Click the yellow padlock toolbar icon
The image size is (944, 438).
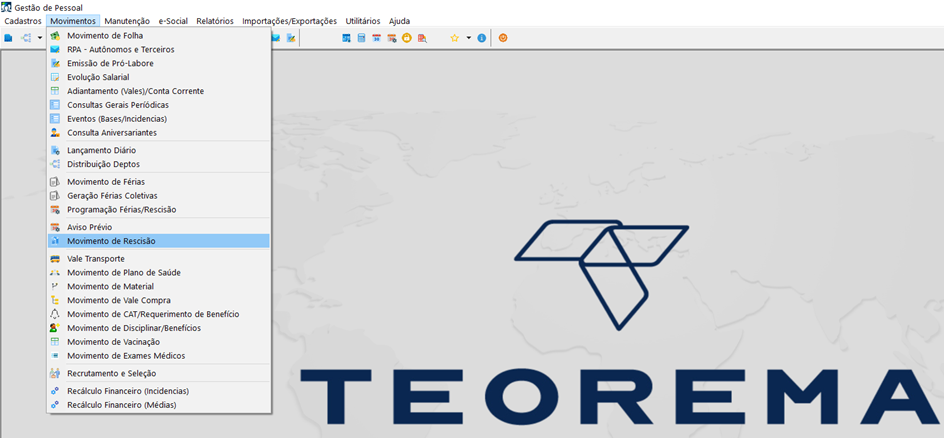(x=406, y=38)
